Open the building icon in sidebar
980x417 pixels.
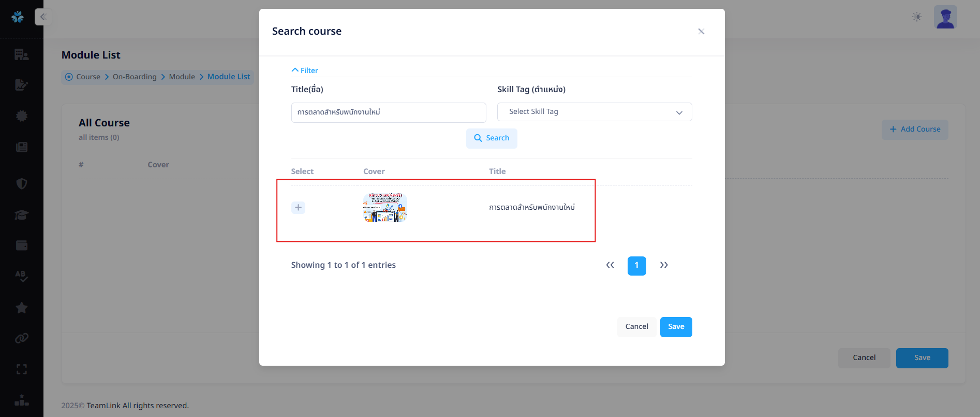[x=21, y=54]
